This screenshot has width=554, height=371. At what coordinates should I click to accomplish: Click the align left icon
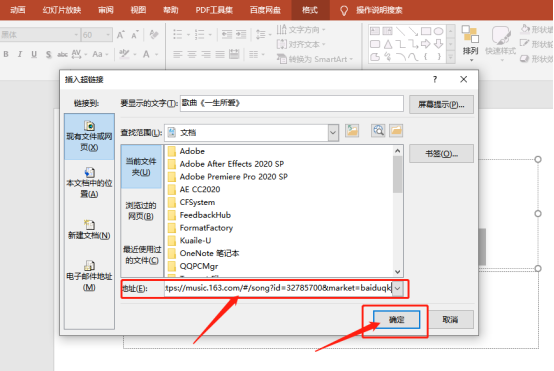[178, 54]
